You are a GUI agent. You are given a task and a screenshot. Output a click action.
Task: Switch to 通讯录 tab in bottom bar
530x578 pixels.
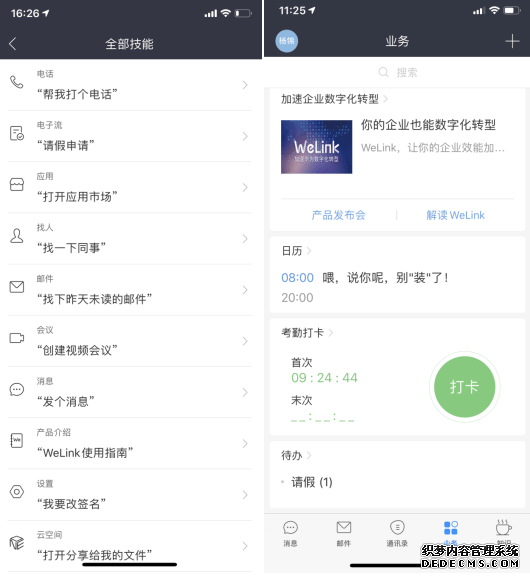point(397,533)
